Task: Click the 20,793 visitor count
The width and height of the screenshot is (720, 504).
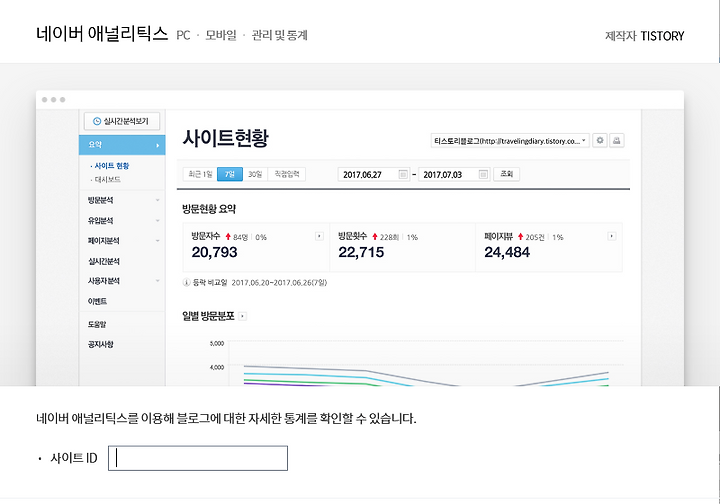Action: click(x=214, y=252)
